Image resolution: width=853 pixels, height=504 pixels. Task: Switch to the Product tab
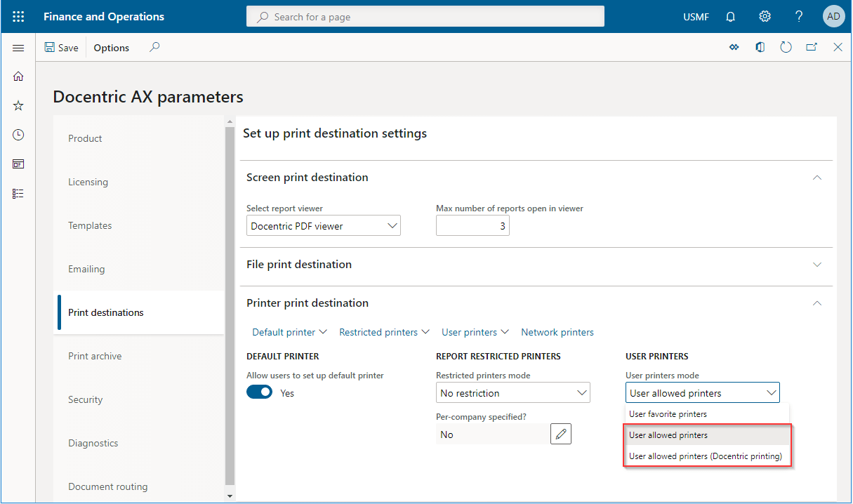[139, 138]
